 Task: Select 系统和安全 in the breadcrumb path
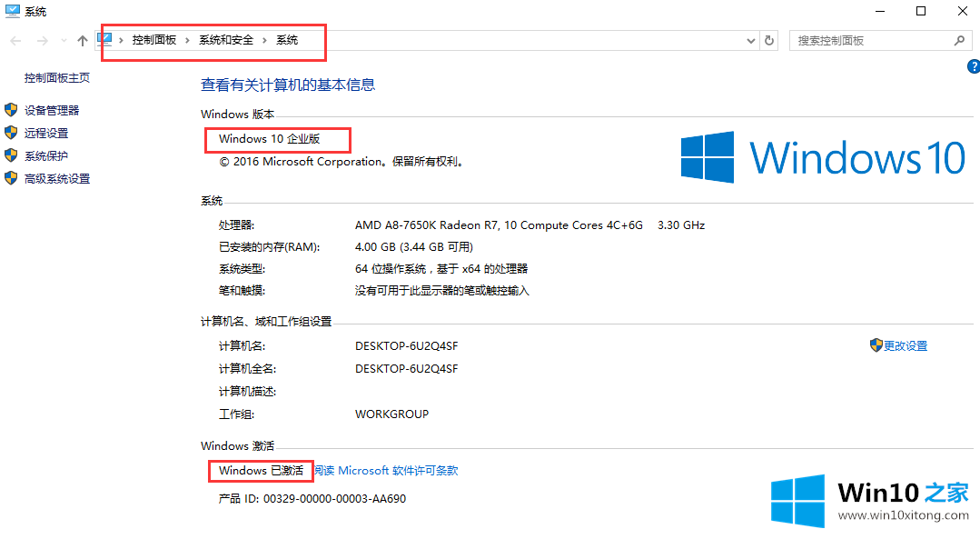coord(226,40)
